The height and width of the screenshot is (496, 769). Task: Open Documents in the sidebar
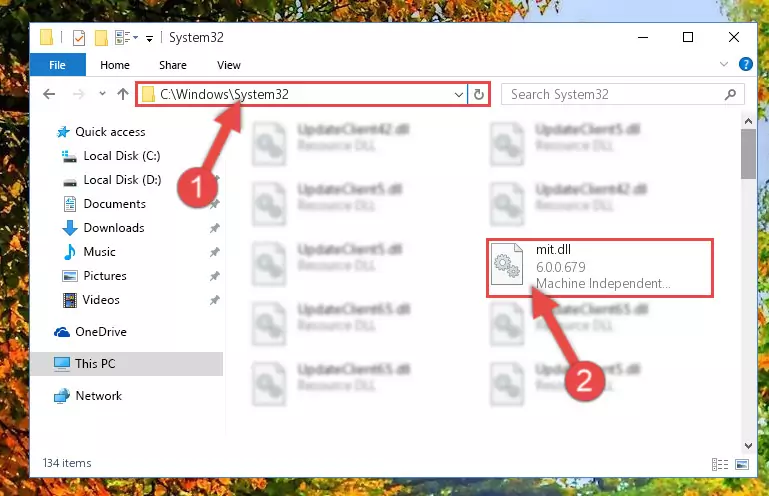pos(114,204)
